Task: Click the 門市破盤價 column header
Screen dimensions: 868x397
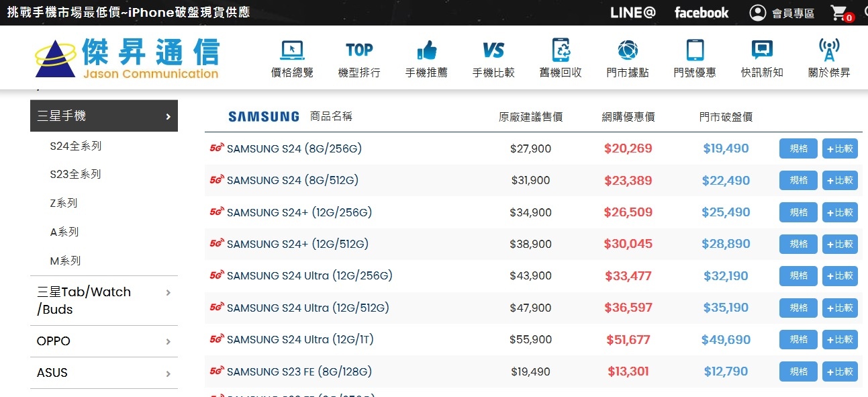Action: (726, 117)
